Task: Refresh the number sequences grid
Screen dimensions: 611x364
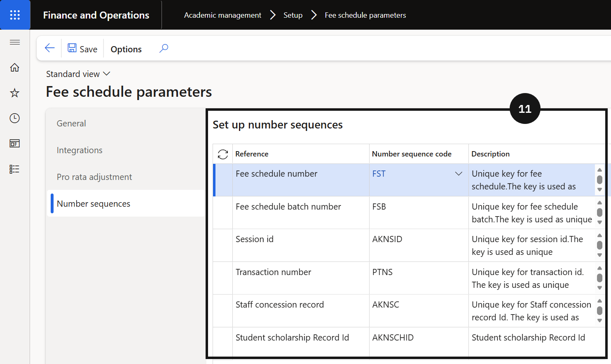Action: [223, 154]
